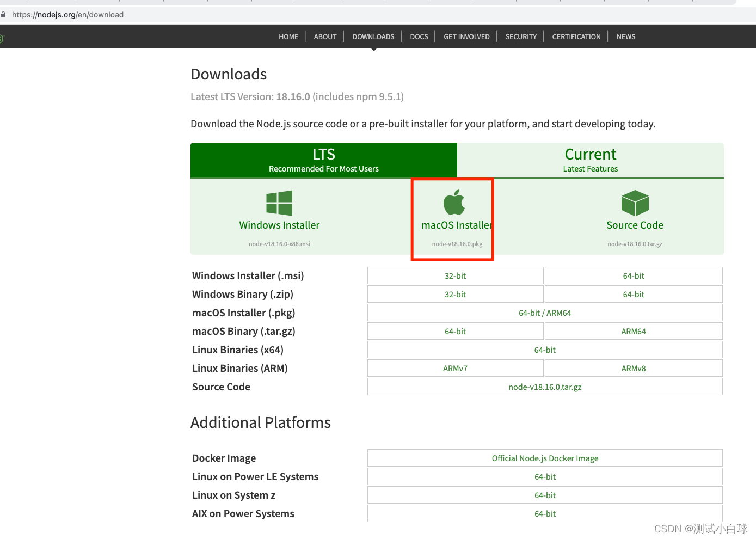756x539 pixels.
Task: Click node-v18.16.0-x86.msi file name
Action: [279, 244]
